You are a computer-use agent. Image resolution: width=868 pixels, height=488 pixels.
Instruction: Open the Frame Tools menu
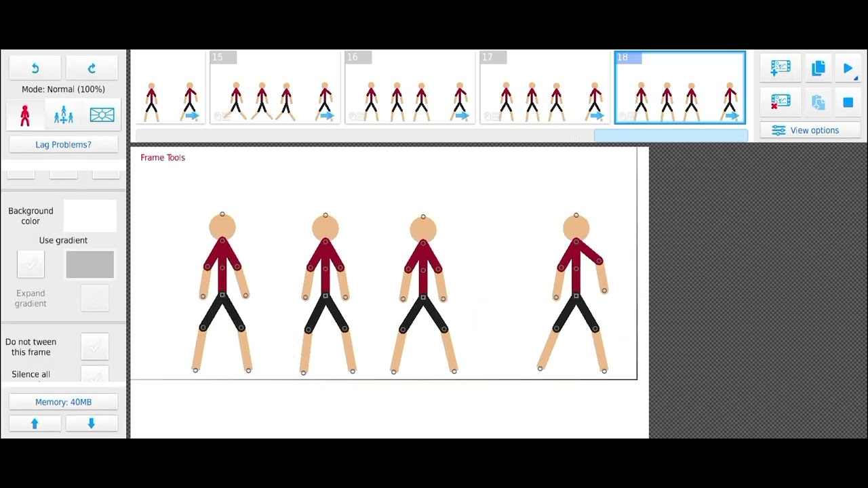pos(163,157)
